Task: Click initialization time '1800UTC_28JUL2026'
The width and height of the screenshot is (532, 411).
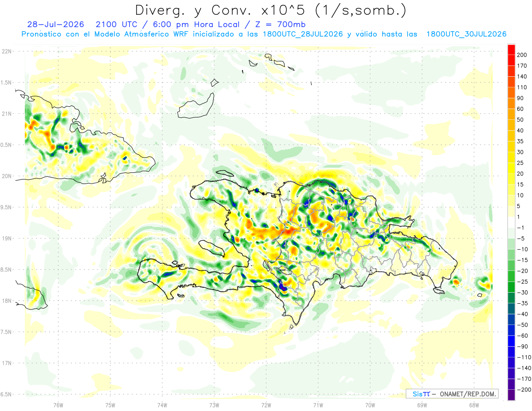Action: pyautogui.click(x=303, y=34)
